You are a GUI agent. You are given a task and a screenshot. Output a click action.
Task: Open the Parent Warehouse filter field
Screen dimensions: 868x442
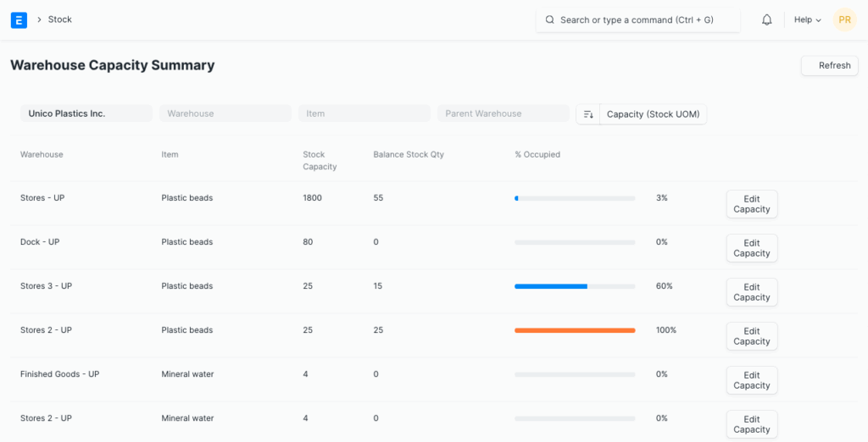503,113
